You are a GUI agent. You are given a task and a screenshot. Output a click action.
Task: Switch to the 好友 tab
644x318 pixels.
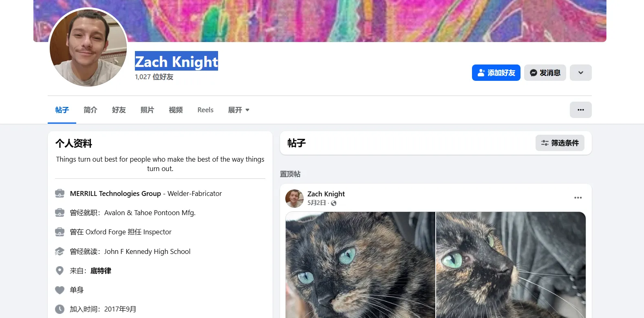tap(119, 110)
